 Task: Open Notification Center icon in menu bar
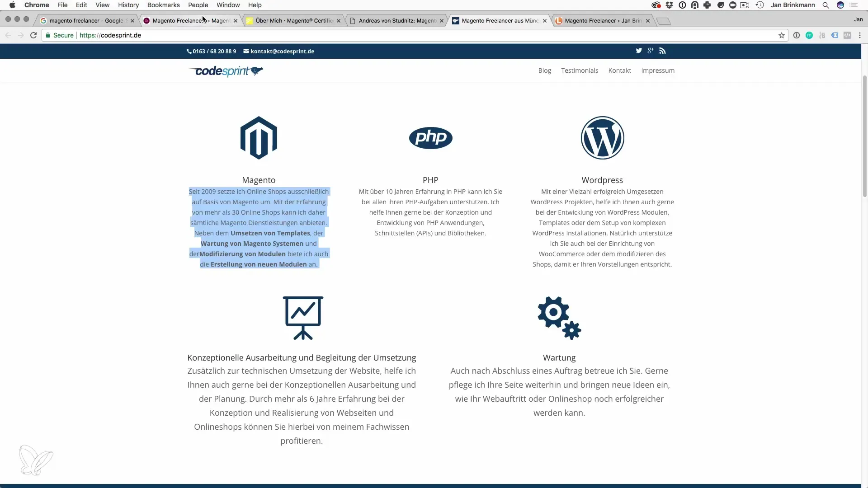(x=854, y=5)
